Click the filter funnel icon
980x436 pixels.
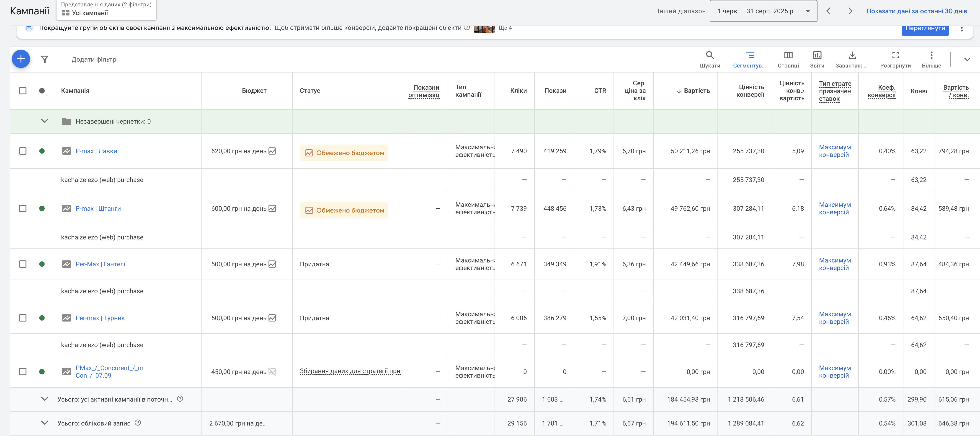pos(44,59)
